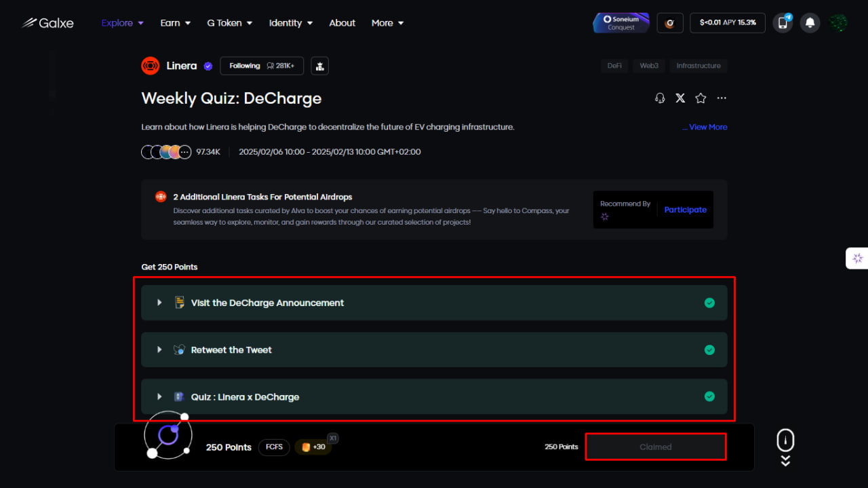Click the Linera red logo icon
The height and width of the screenshot is (488, 868).
150,66
